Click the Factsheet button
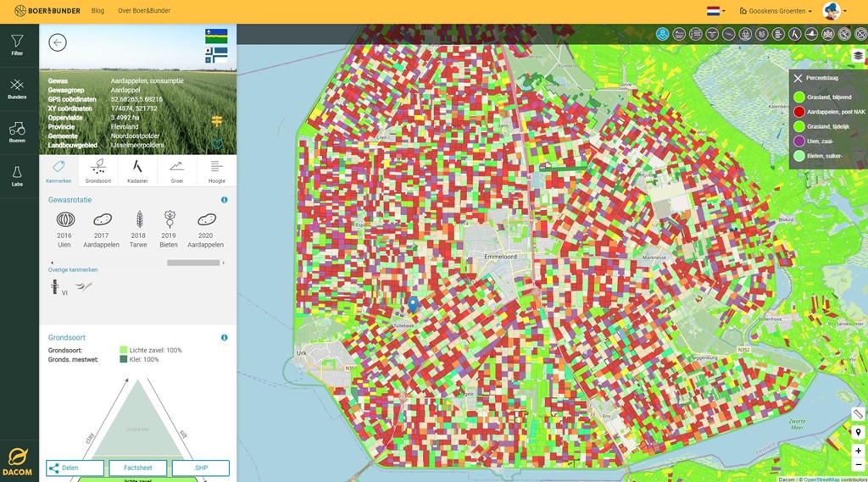The image size is (868, 482). point(137,468)
